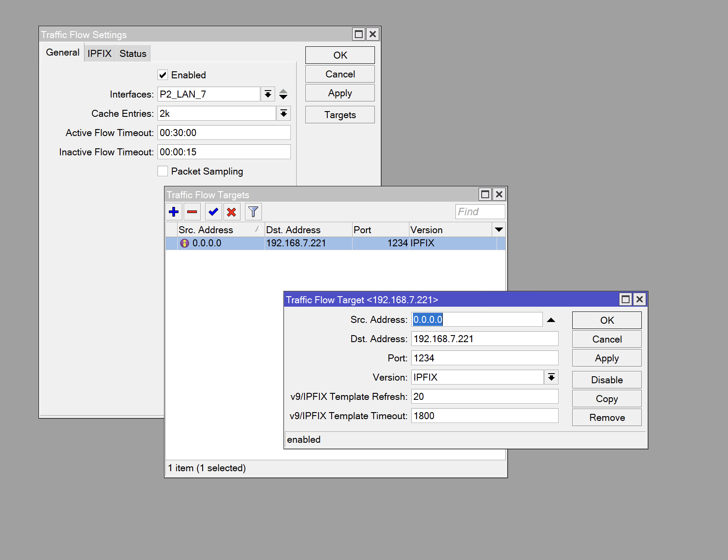
Task: Click the Interfaces add/remove stepper arrows
Action: pyautogui.click(x=283, y=94)
